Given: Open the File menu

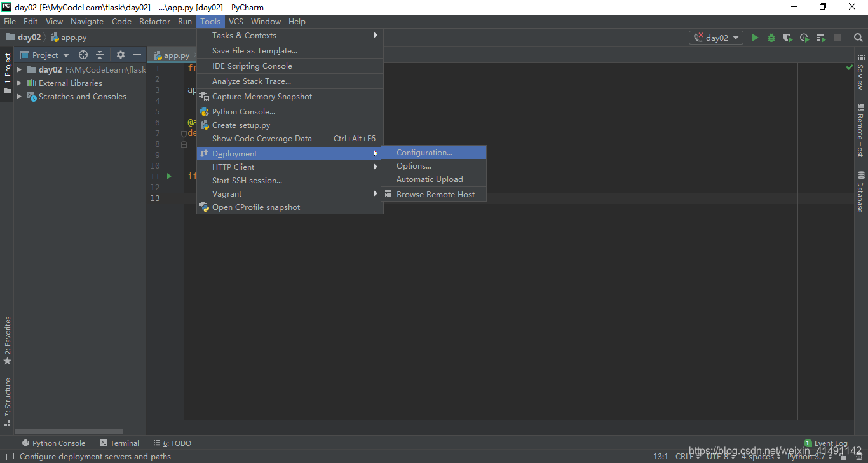Looking at the screenshot, I should (10, 22).
